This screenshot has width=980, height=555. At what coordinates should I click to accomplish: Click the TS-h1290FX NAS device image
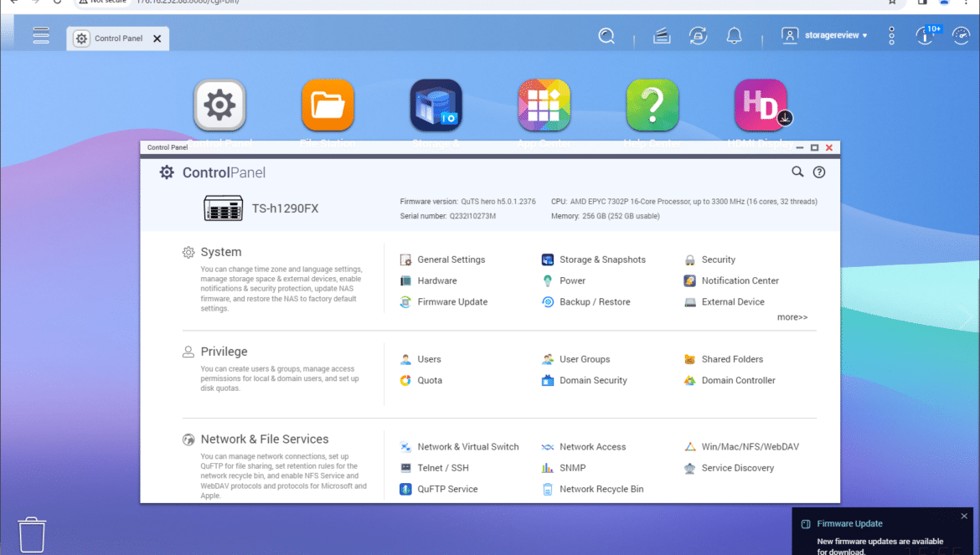tap(223, 208)
